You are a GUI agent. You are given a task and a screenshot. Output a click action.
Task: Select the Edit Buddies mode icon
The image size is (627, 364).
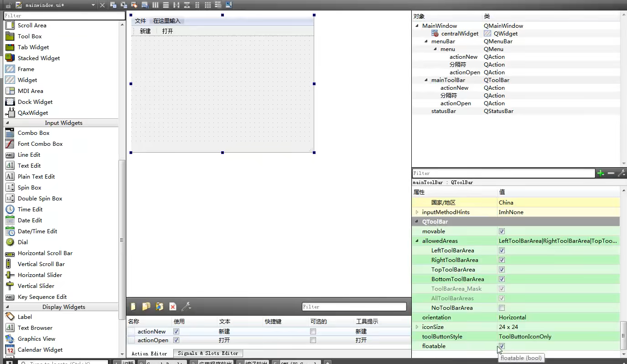click(x=134, y=5)
